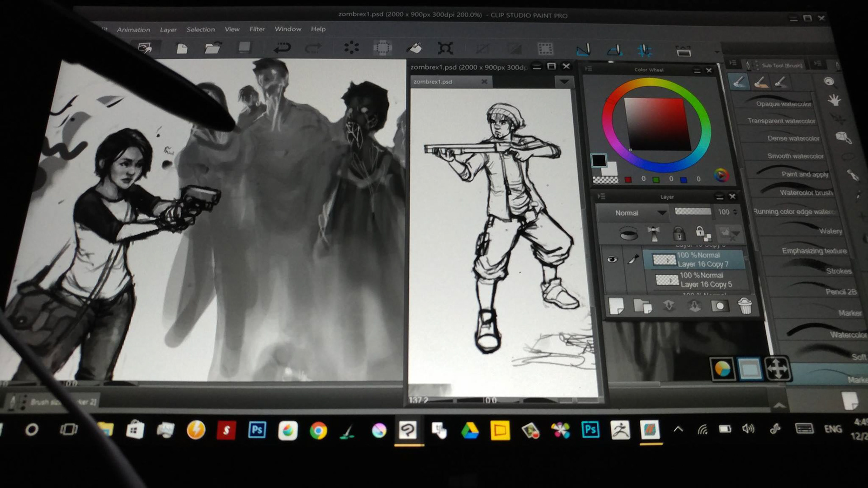The height and width of the screenshot is (488, 868).
Task: Toggle Clip to Layer Below icon
Action: pos(628,234)
